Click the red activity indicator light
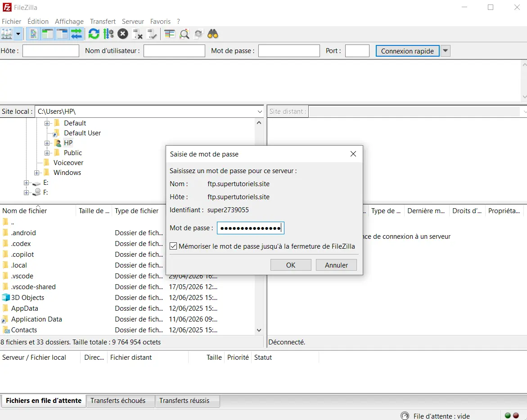 click(x=516, y=416)
